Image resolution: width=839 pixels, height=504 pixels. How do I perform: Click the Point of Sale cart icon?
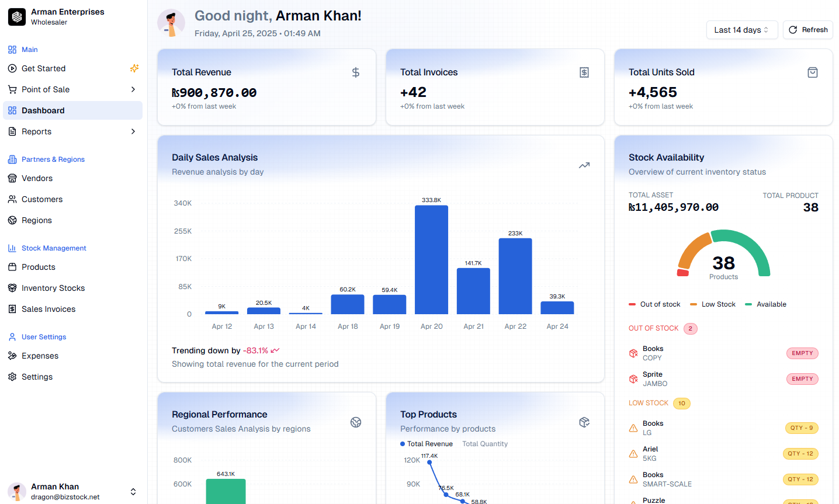click(x=12, y=89)
